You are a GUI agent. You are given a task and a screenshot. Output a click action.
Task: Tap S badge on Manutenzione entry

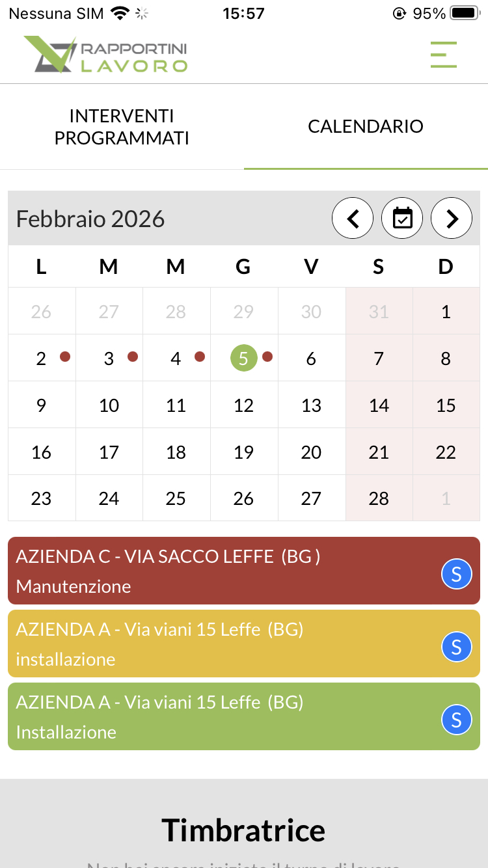click(x=456, y=574)
